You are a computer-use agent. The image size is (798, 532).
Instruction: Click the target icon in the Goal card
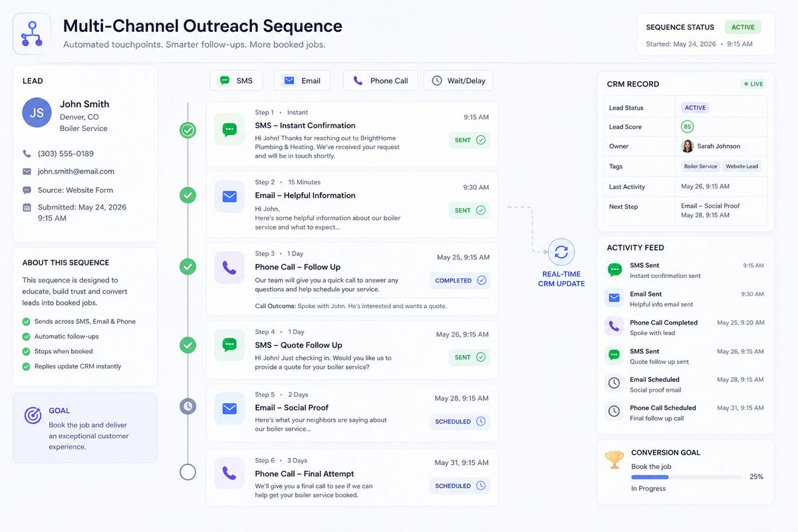33,416
